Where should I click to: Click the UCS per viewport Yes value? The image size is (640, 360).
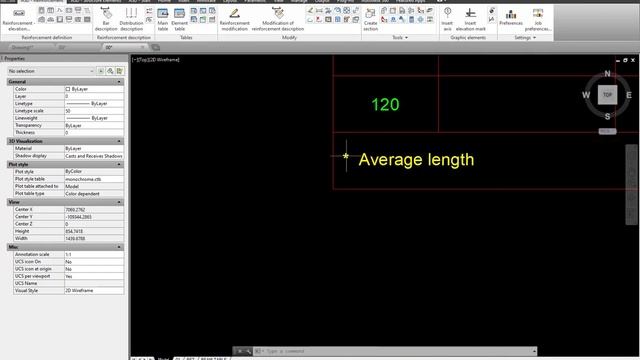pos(94,276)
